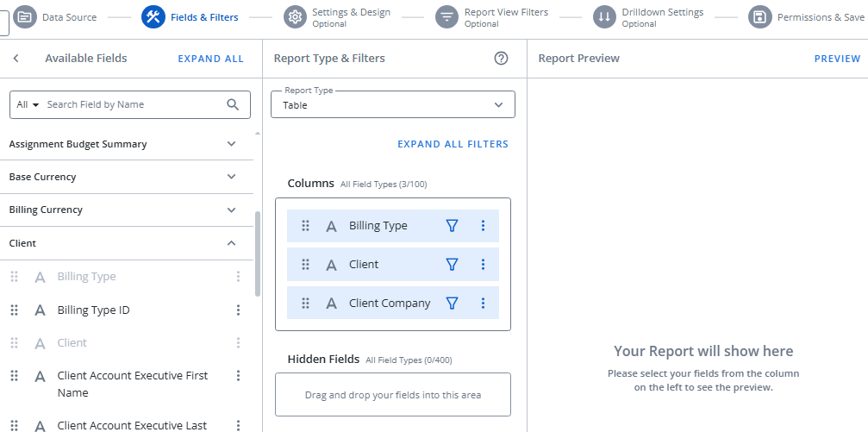
Task: Open the Report Type dropdown
Action: (x=393, y=105)
